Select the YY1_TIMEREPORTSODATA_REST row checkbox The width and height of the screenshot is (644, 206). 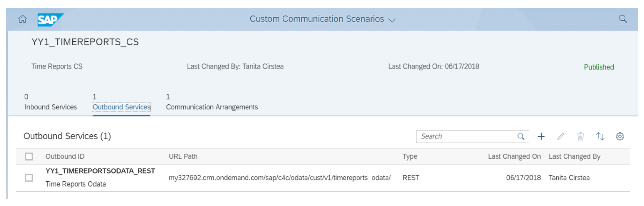(29, 178)
